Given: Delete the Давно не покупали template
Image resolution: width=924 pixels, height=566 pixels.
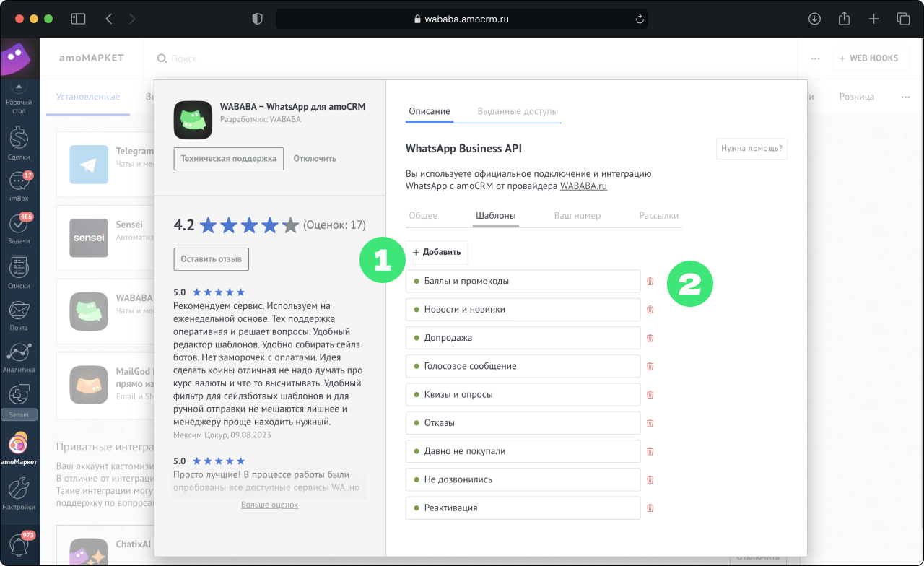Looking at the screenshot, I should click(650, 451).
